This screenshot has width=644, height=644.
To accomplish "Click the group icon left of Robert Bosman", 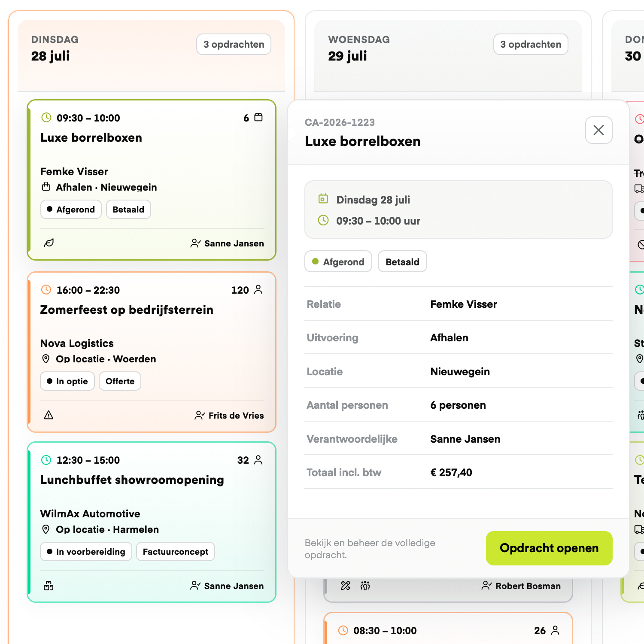I will click(365, 586).
